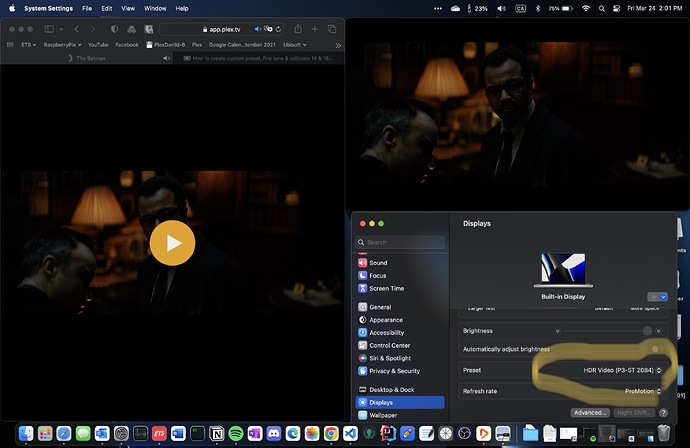Screen dimensions: 690x448
Task: Open a new Safari tab with plus
Action: pyautogui.click(x=315, y=29)
